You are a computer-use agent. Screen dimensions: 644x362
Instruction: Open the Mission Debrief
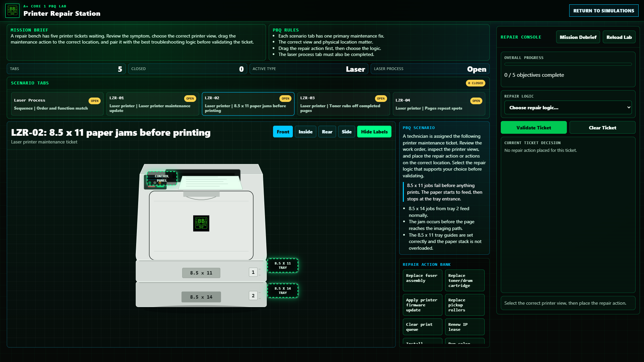tap(578, 37)
